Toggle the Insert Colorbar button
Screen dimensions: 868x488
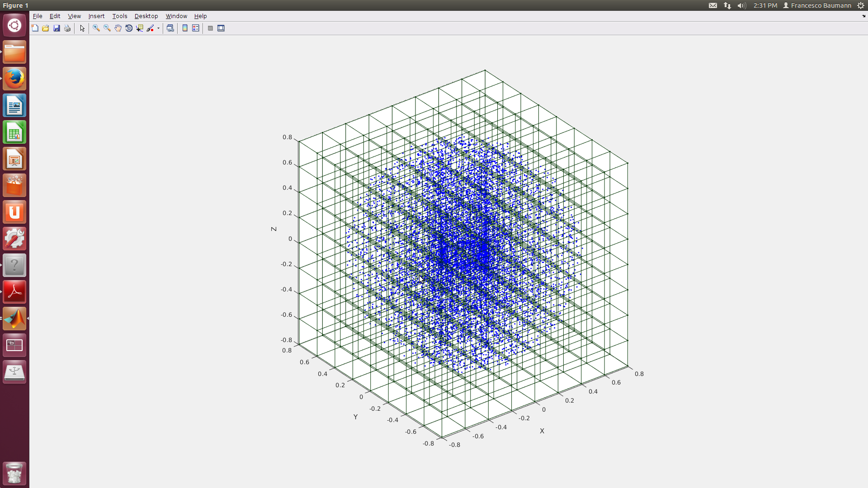click(185, 28)
